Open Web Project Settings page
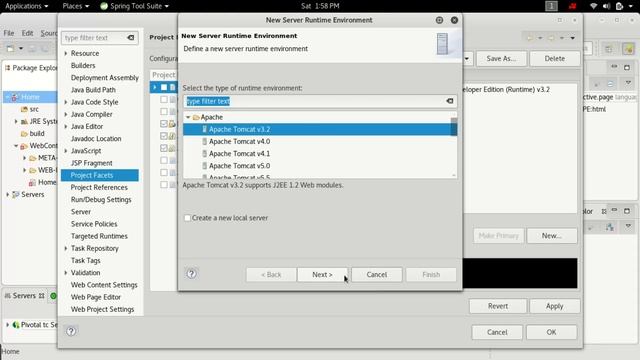Image resolution: width=640 pixels, height=360 pixels. coord(102,310)
